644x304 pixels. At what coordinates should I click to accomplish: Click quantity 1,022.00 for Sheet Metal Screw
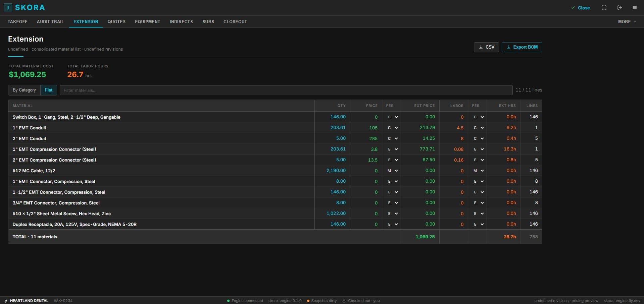point(336,214)
